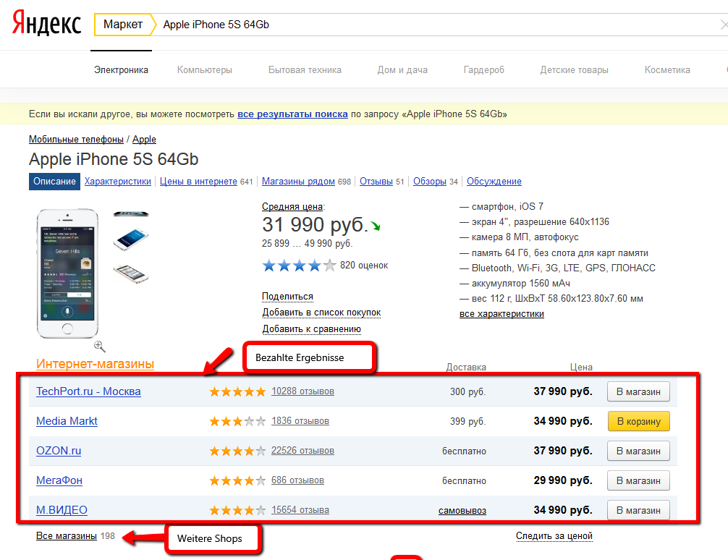Image resolution: width=728 pixels, height=560 pixels.
Task: Click the 29 990 руб. price of МегаФон
Action: [x=563, y=480]
